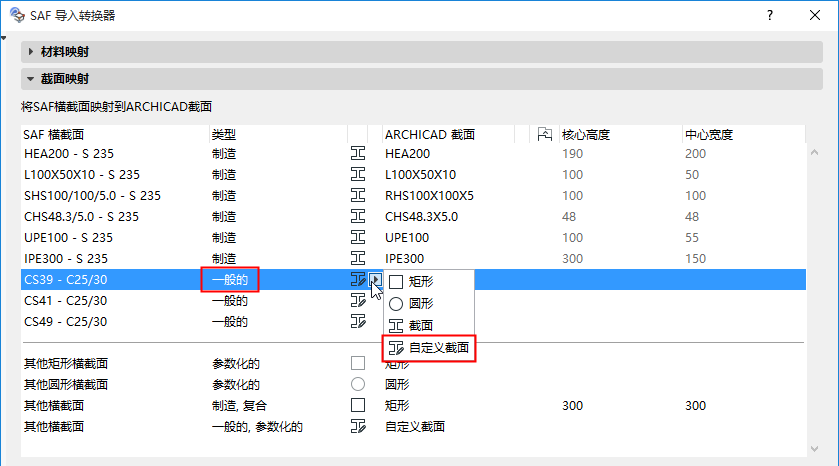The width and height of the screenshot is (839, 466).
Task: Choose 圆形 from the popup menu
Action: [429, 303]
